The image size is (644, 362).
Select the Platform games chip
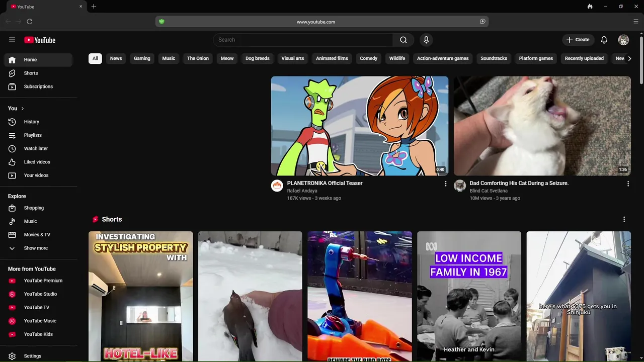(x=536, y=58)
